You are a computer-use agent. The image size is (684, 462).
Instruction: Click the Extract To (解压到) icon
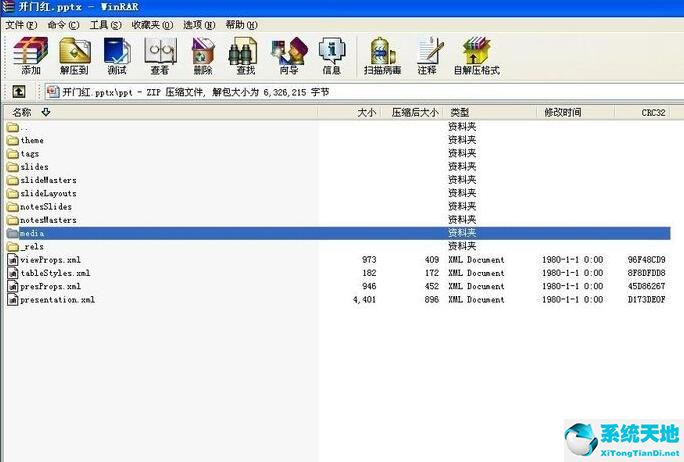(x=74, y=56)
